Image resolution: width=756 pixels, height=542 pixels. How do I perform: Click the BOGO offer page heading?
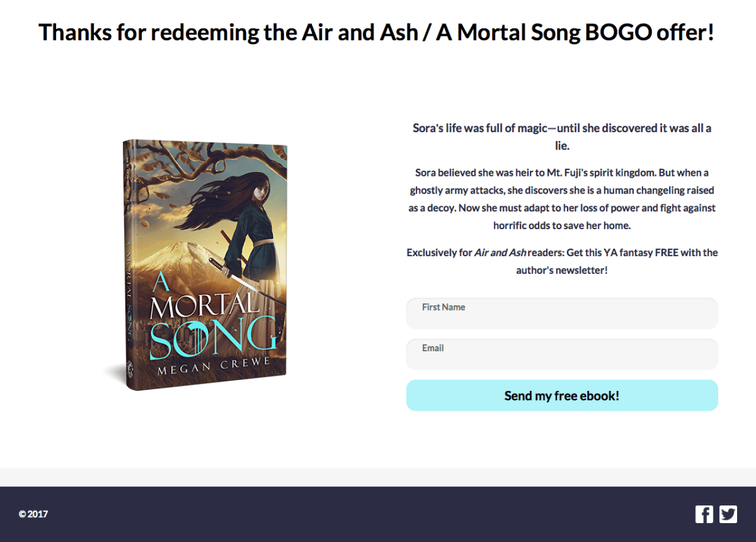click(377, 32)
